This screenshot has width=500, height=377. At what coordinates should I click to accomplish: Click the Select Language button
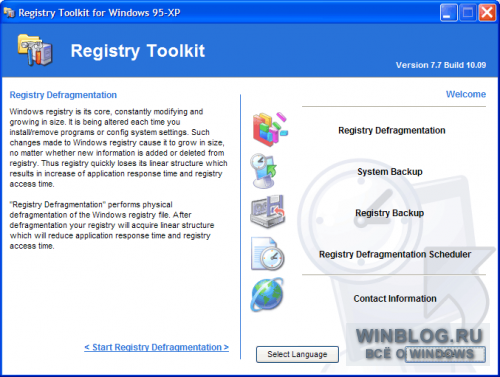[x=297, y=354]
